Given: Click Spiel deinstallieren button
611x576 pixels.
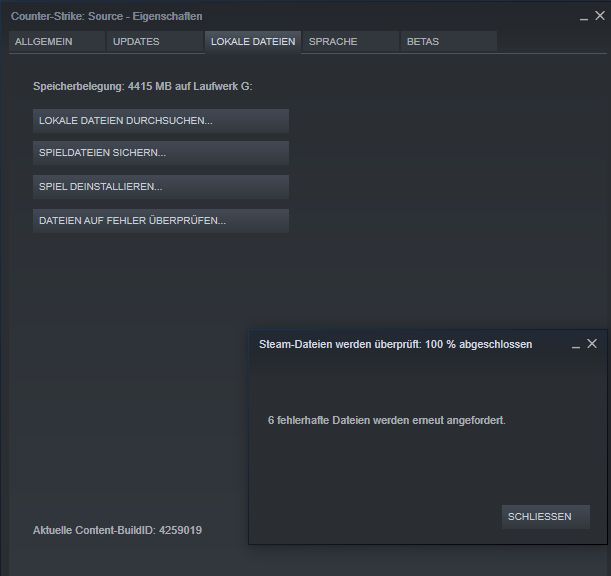Looking at the screenshot, I should tap(161, 187).
